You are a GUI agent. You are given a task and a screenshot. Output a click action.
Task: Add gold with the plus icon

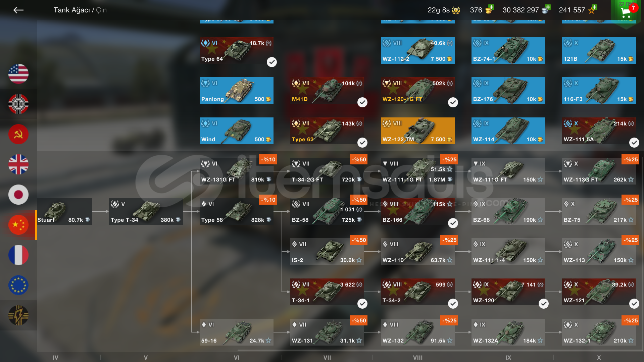pos(491,7)
